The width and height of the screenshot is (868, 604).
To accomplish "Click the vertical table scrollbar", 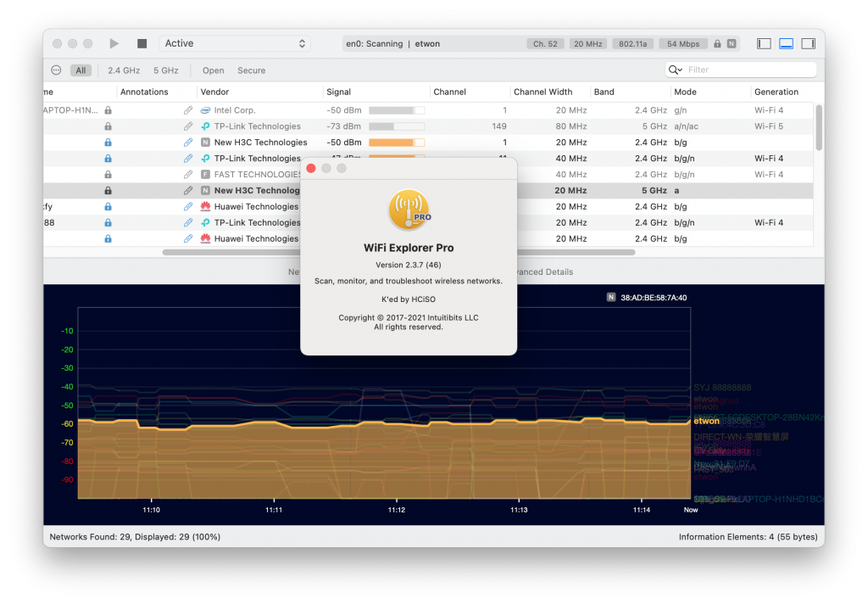I will tap(819, 127).
